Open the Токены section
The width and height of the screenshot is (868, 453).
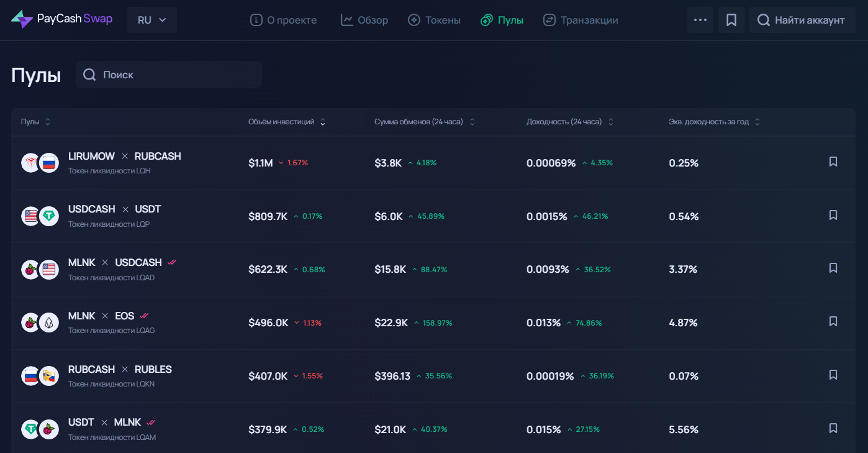[x=434, y=20]
